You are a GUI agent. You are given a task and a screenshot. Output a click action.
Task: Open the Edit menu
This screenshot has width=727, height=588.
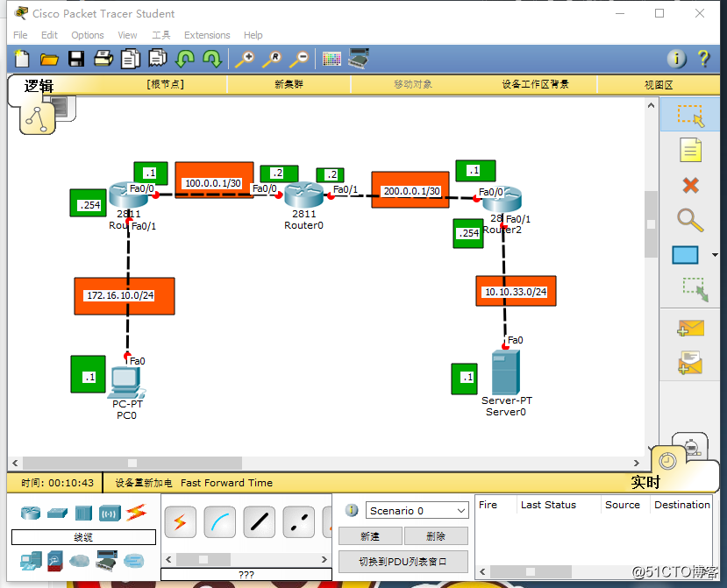coord(49,35)
